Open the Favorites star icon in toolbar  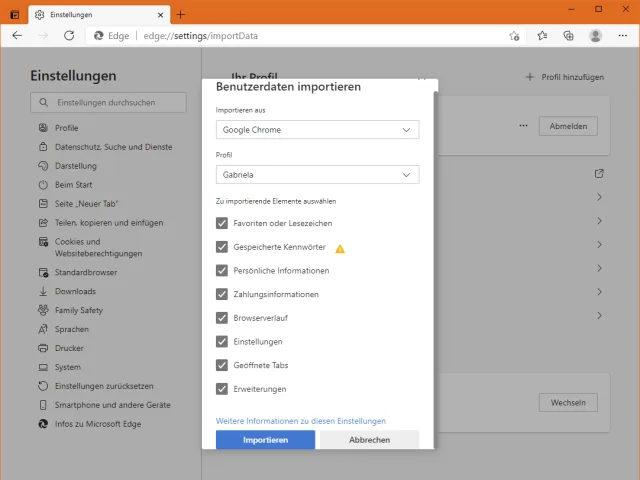tap(542, 35)
